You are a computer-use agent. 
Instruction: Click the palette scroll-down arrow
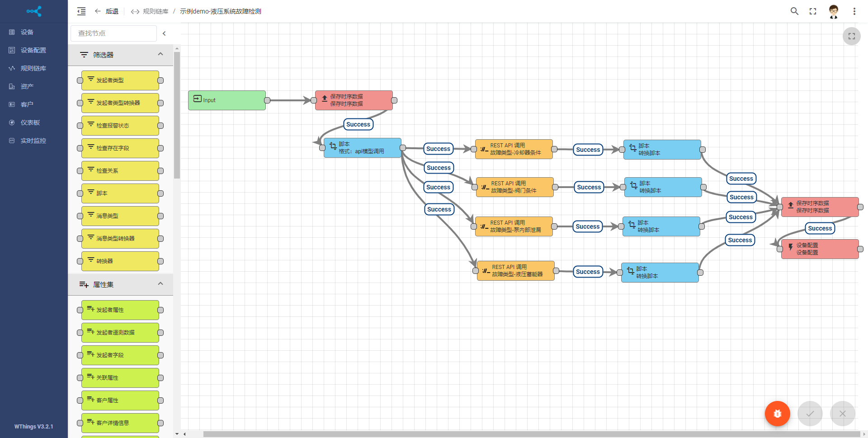[177, 434]
